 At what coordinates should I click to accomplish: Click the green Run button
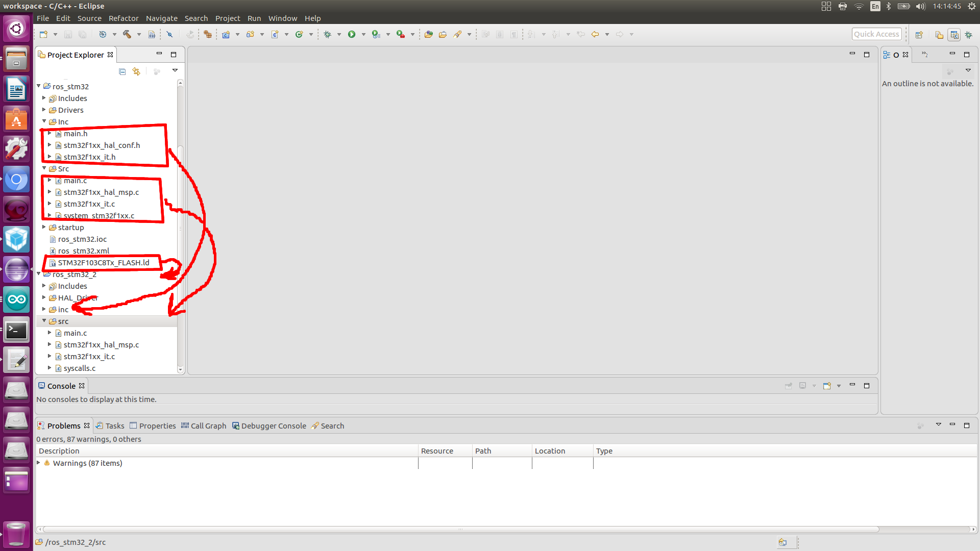(x=352, y=34)
